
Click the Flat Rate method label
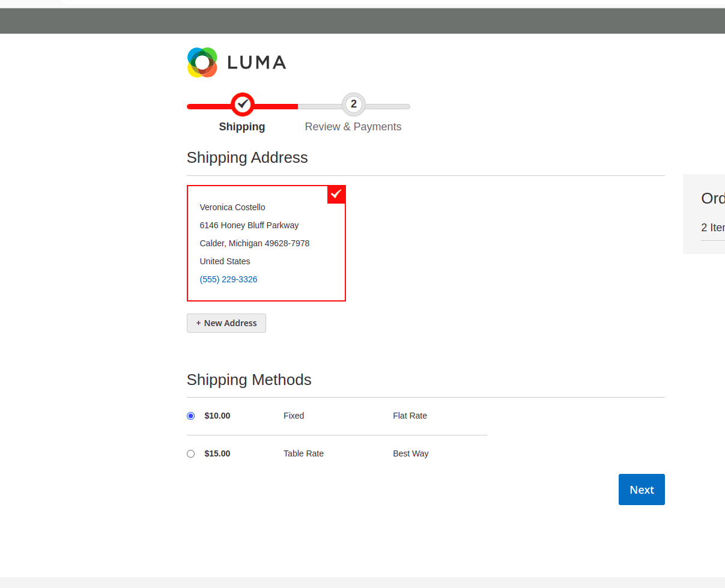[410, 416]
